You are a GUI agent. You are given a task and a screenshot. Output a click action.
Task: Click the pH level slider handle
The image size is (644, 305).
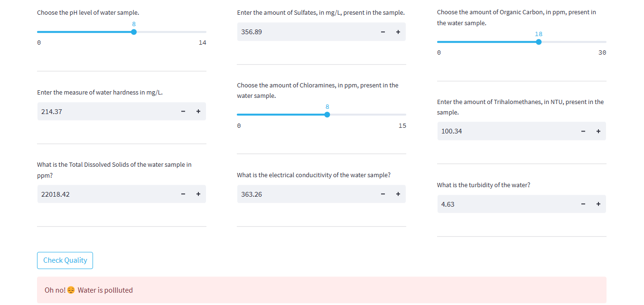coord(134,32)
